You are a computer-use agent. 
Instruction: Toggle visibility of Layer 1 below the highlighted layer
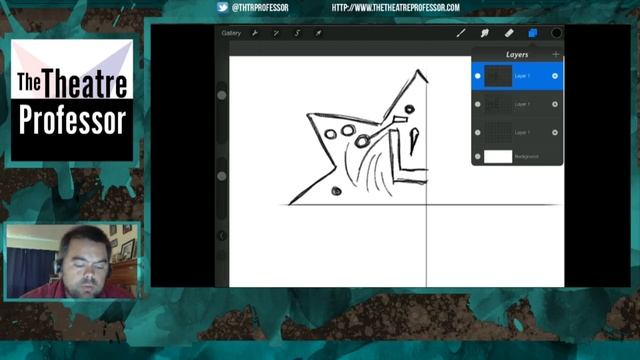[478, 104]
